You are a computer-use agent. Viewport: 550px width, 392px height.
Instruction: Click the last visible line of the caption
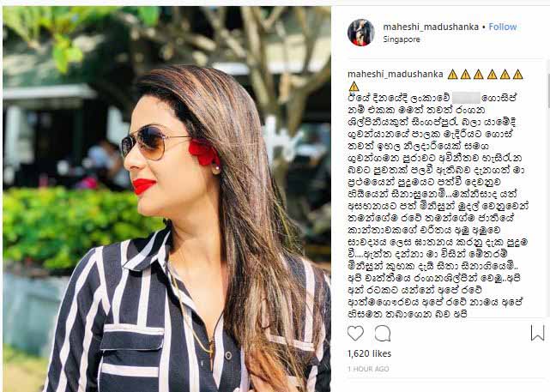[x=408, y=313]
